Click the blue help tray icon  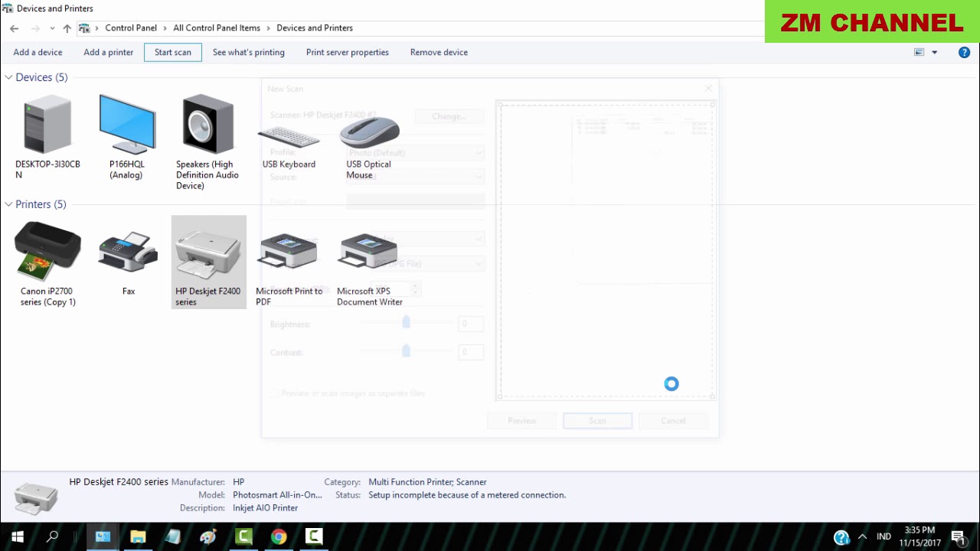coord(841,537)
